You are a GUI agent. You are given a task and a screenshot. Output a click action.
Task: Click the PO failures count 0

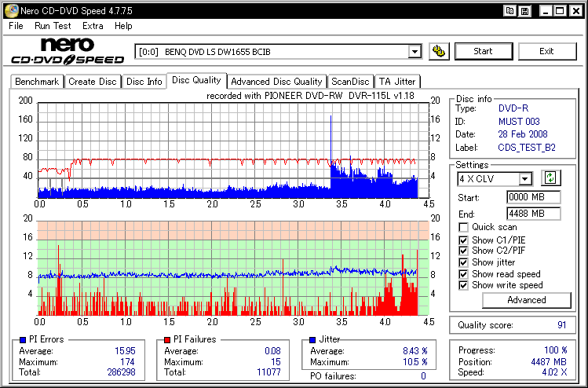423,376
